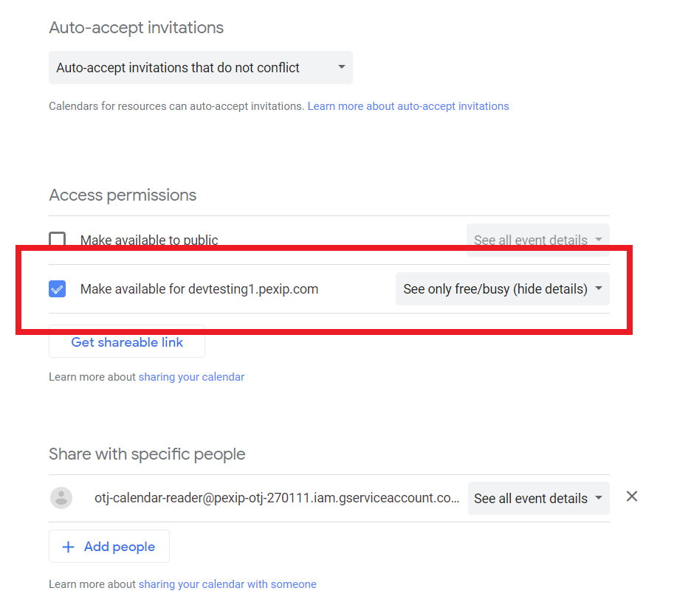
Task: Click the otj-calendar-reader service account email
Action: 277,498
